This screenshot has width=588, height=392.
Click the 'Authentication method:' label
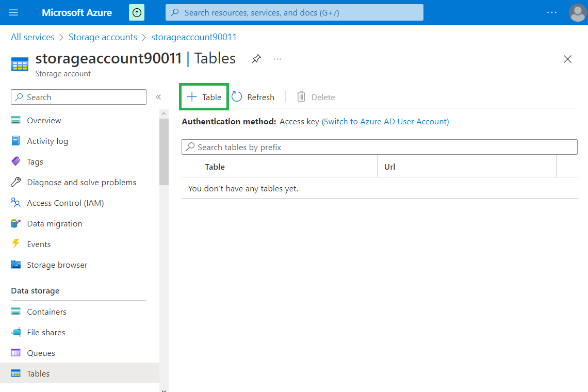point(228,122)
